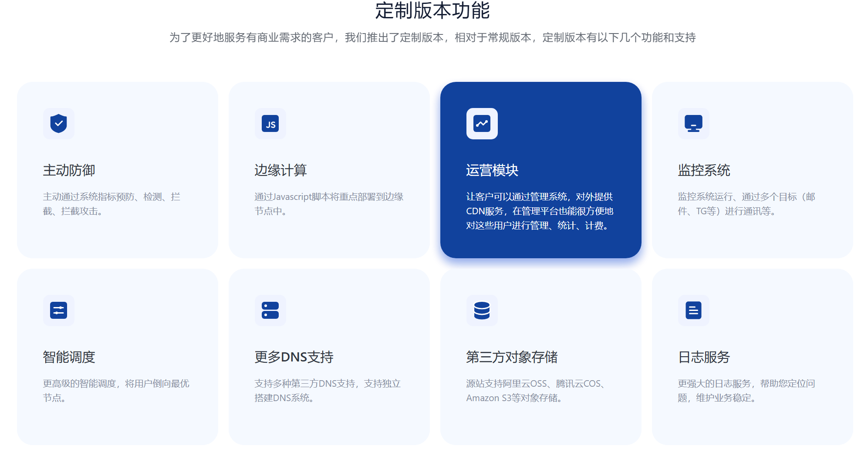Click the 运营模块 title text

point(492,170)
